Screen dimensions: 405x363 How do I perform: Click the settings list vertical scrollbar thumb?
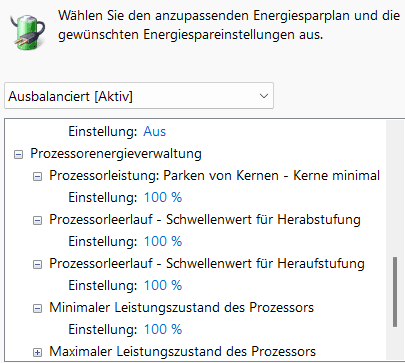point(395,292)
